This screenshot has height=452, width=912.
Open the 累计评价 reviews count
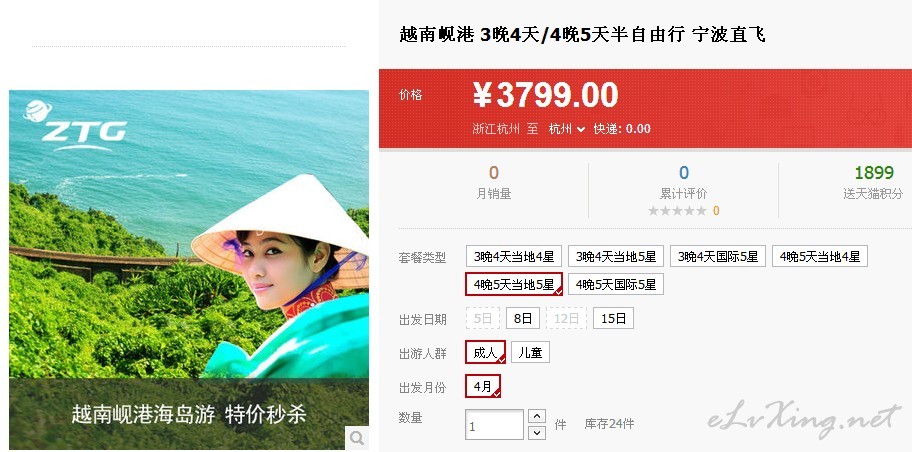(683, 173)
